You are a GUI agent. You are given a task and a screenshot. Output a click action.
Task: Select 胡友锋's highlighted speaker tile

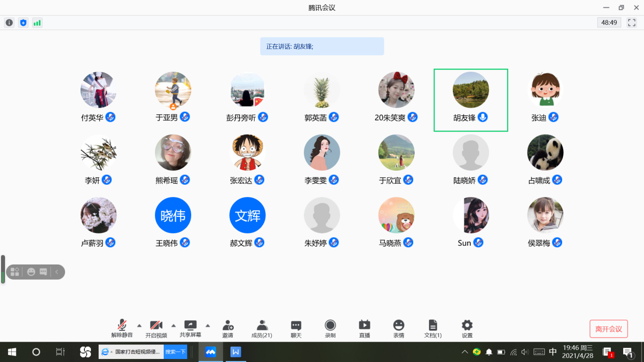pos(471,100)
